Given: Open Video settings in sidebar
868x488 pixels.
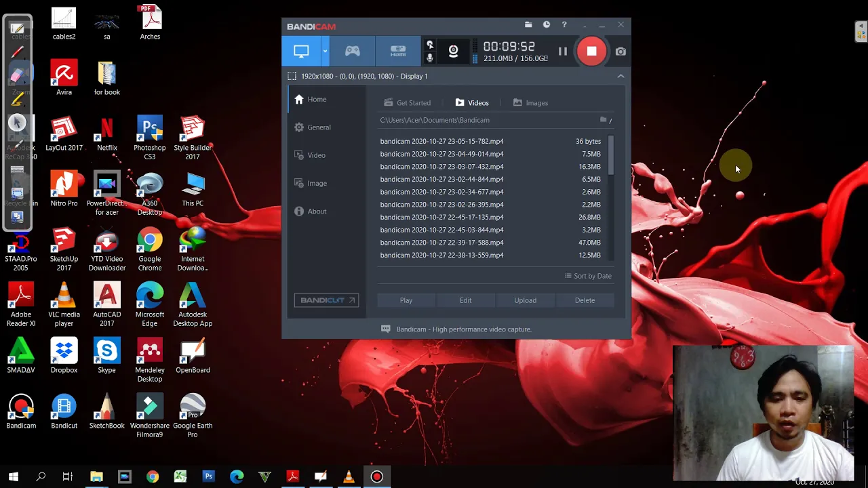Looking at the screenshot, I should click(316, 155).
